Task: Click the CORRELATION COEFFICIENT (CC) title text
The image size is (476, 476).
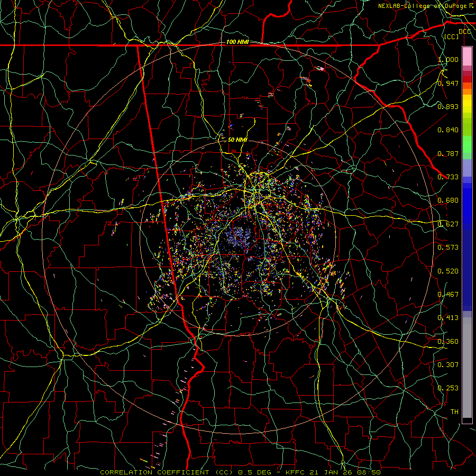Action: tap(167, 472)
